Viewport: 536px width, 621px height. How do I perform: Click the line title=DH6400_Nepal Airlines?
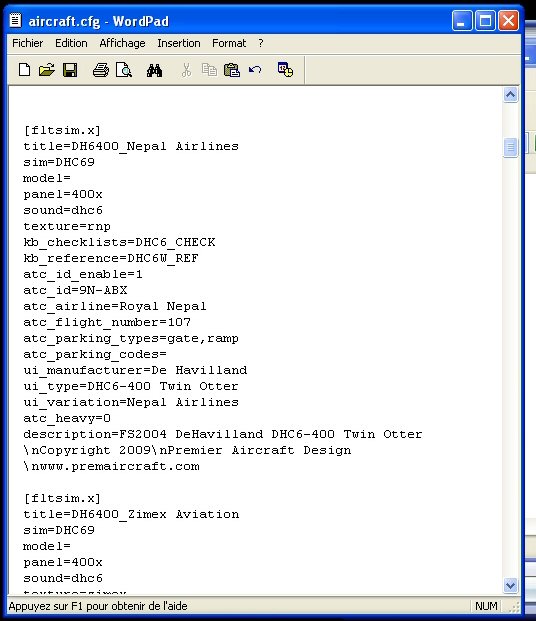[x=131, y=146]
